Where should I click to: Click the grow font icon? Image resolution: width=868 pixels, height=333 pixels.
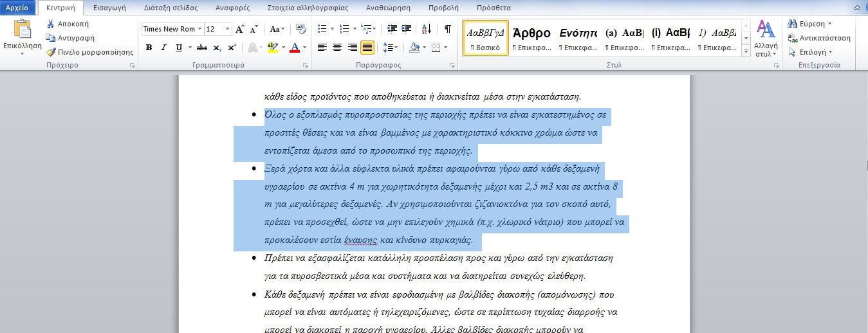(239, 29)
